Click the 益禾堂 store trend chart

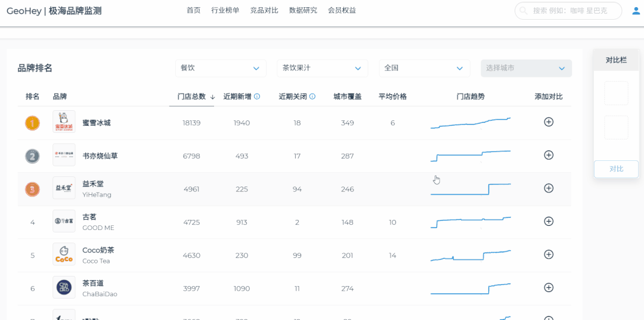point(470,189)
